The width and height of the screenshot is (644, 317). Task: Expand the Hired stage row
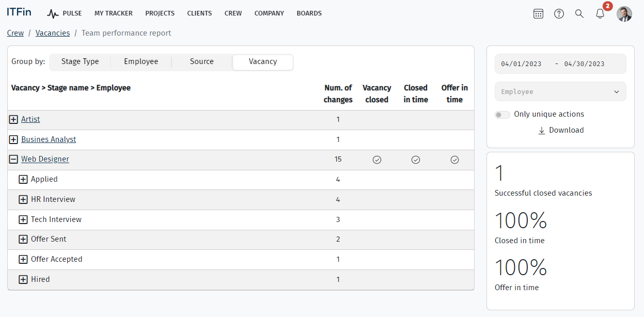[23, 280]
